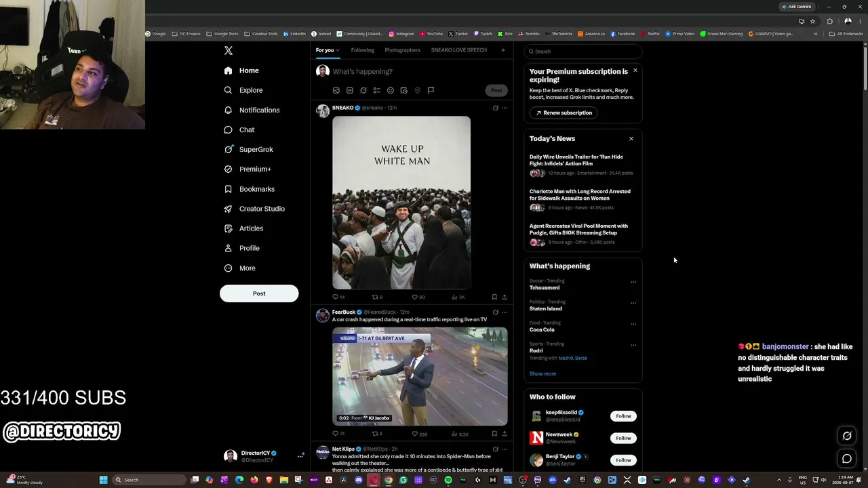Click Grok icon on SNEAKO's post
Image resolution: width=868 pixels, height=488 pixels.
(x=495, y=108)
